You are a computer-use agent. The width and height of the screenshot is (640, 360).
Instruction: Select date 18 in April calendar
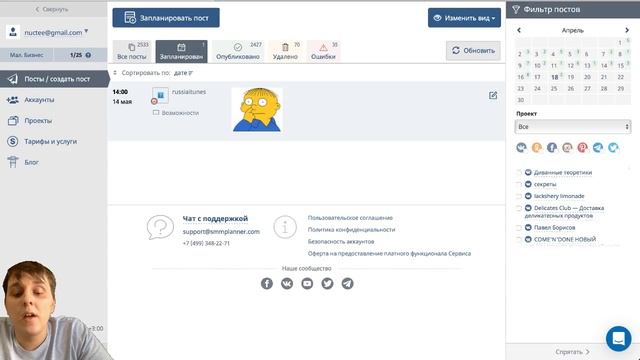[555, 77]
